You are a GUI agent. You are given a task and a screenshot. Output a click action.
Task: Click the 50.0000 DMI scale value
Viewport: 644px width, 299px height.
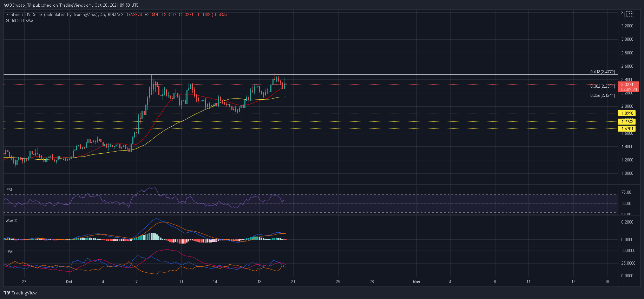[x=628, y=251]
